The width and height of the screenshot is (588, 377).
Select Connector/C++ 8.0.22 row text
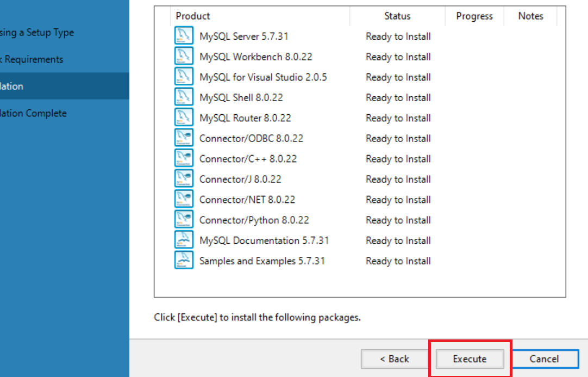pyautogui.click(x=248, y=159)
